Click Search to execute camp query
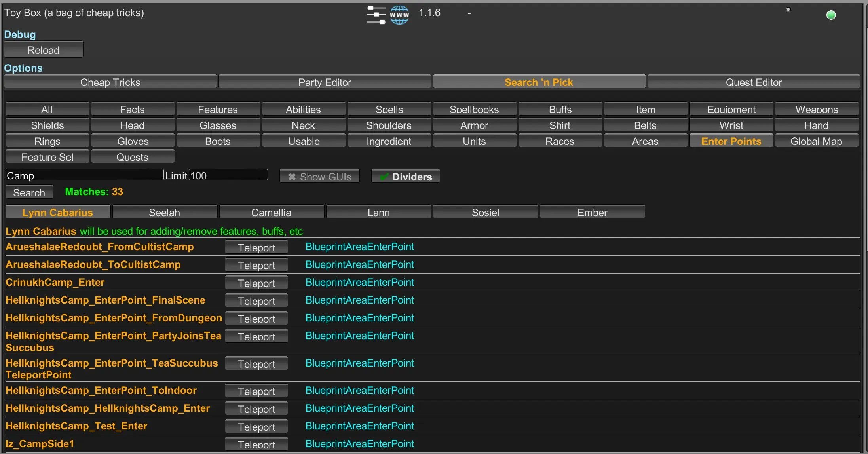Viewport: 868px width, 454px height. 28,192
